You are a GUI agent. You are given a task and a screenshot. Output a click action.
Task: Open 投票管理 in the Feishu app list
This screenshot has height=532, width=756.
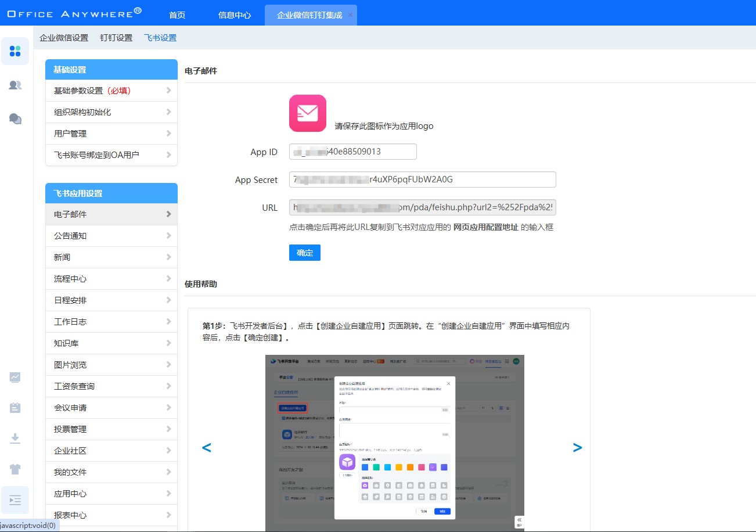coord(111,429)
